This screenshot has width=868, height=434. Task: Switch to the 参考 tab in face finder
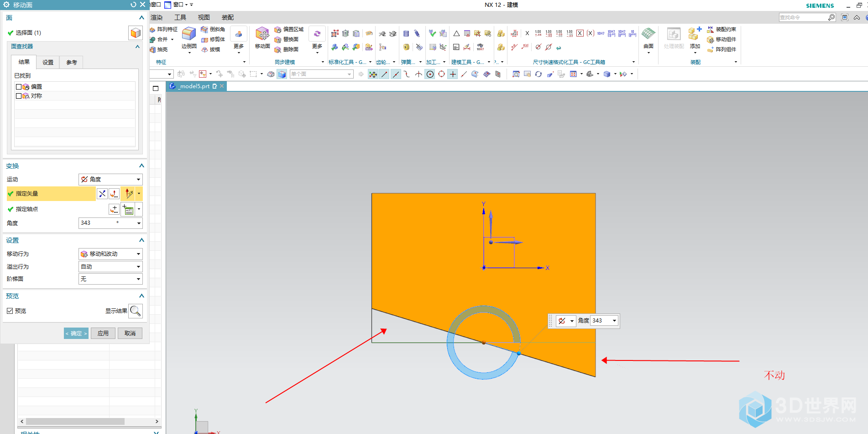tap(72, 62)
